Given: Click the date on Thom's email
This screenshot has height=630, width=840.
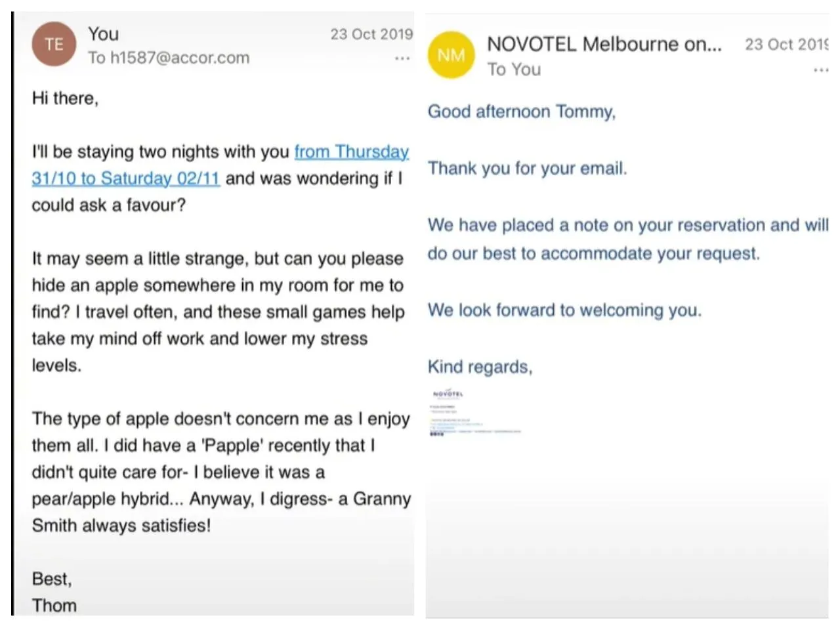Looking at the screenshot, I should pos(371,34).
